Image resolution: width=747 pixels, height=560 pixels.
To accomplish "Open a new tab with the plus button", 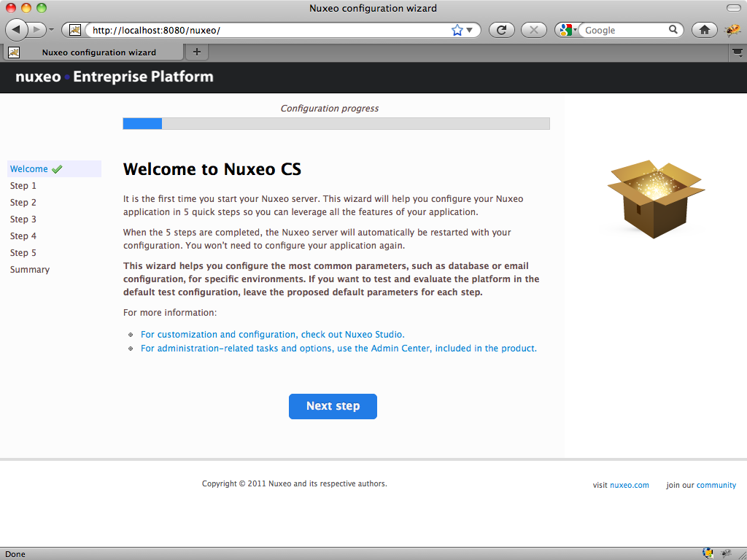I will [x=197, y=52].
